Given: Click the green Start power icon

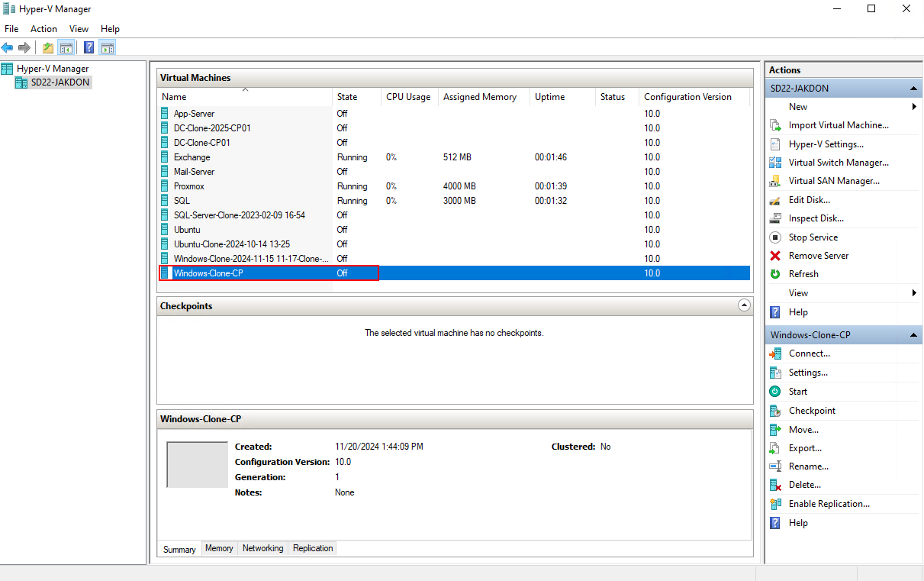Looking at the screenshot, I should 775,392.
